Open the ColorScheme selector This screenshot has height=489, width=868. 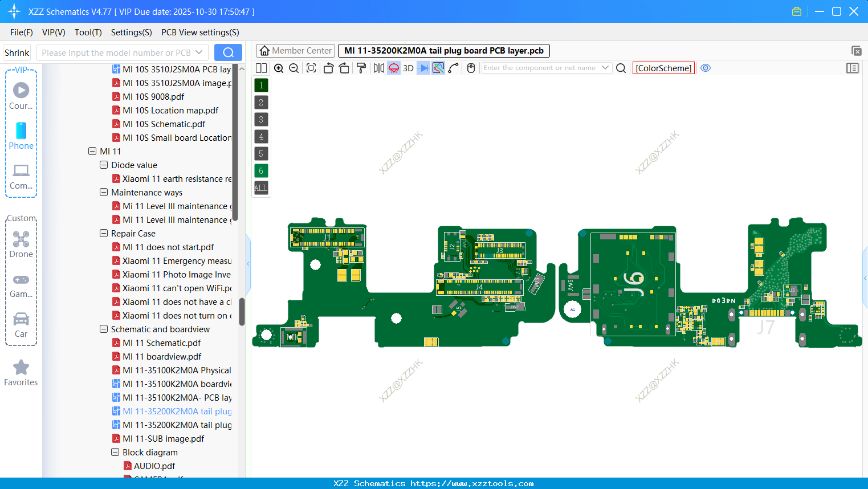pos(663,68)
